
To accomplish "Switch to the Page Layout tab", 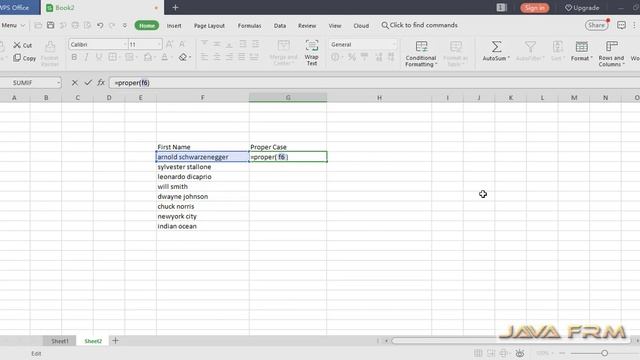I will tap(209, 26).
